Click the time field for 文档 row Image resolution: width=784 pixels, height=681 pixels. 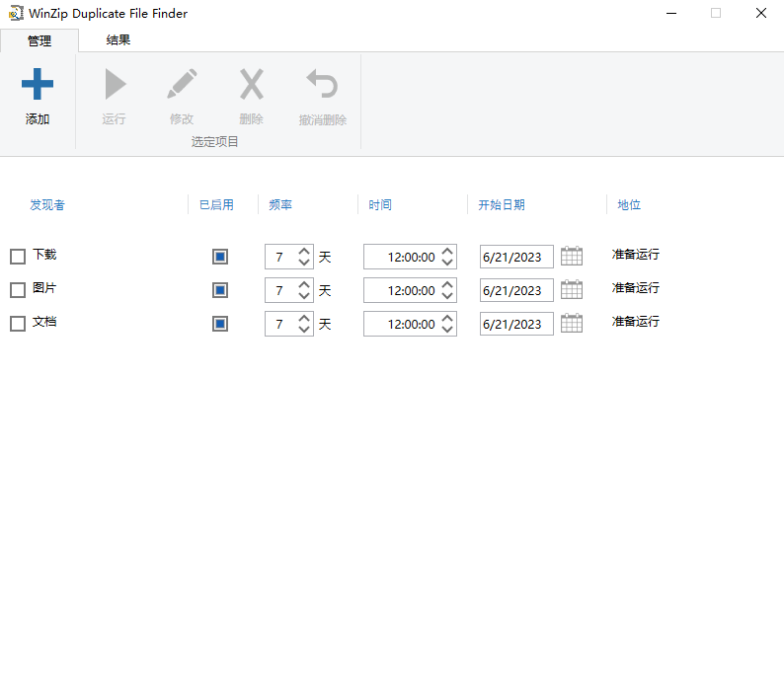(x=401, y=324)
